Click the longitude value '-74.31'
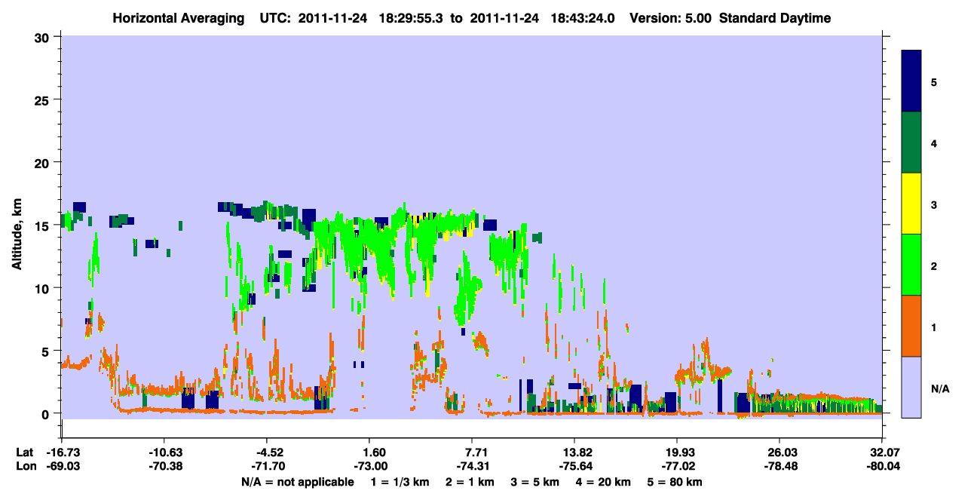Image resolution: width=980 pixels, height=503 pixels. pos(472,466)
